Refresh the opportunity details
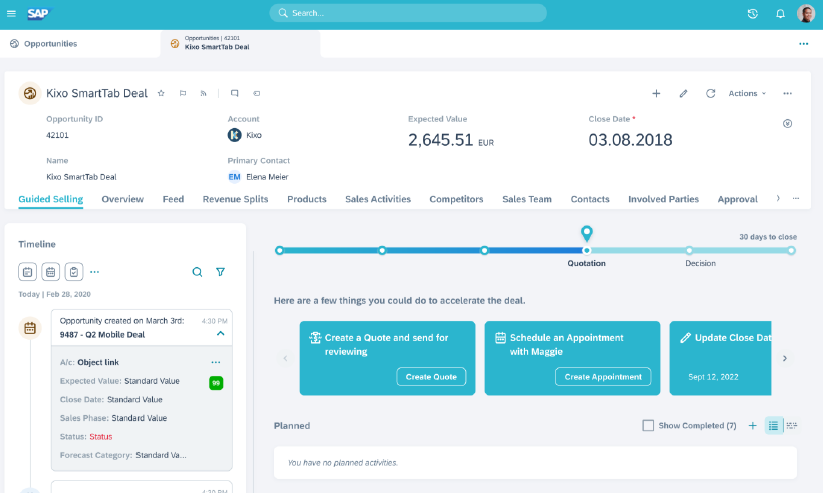Screen dimensions: 823x493 [710, 93]
